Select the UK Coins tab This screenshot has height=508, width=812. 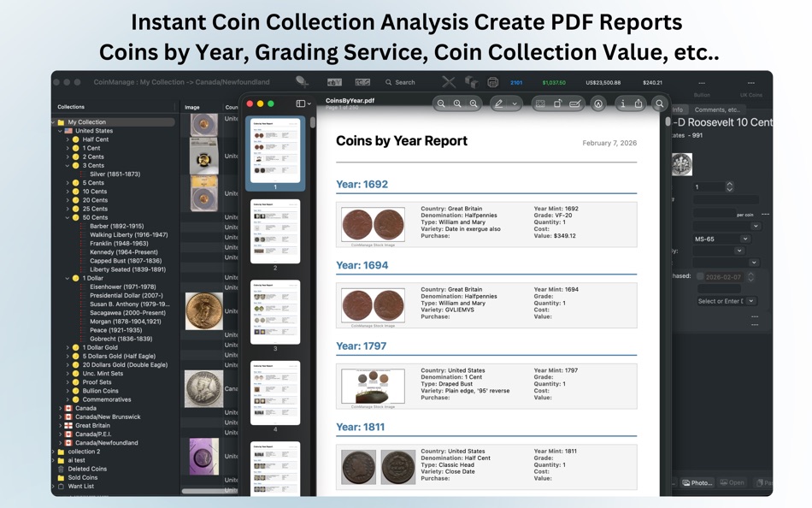pyautogui.click(x=751, y=95)
